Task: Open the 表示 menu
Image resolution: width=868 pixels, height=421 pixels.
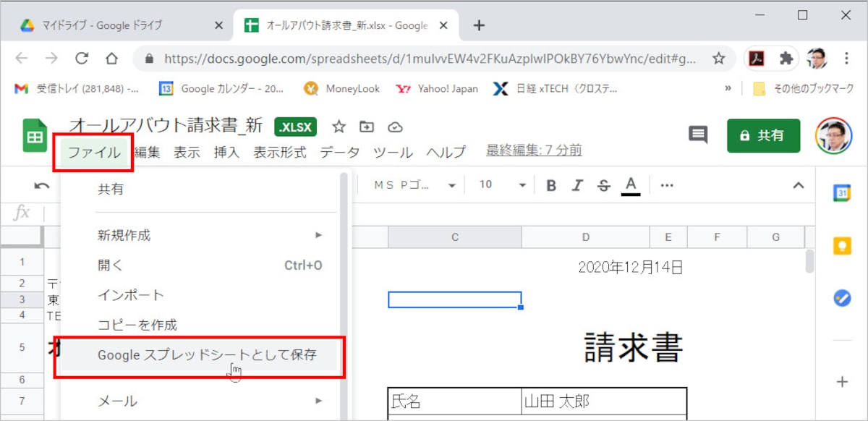Action: click(x=187, y=152)
